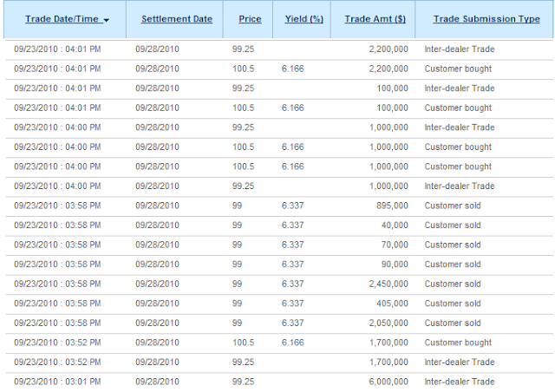
Task: Click yield 6.337 in the 2,050,000 row
Action: 293,323
